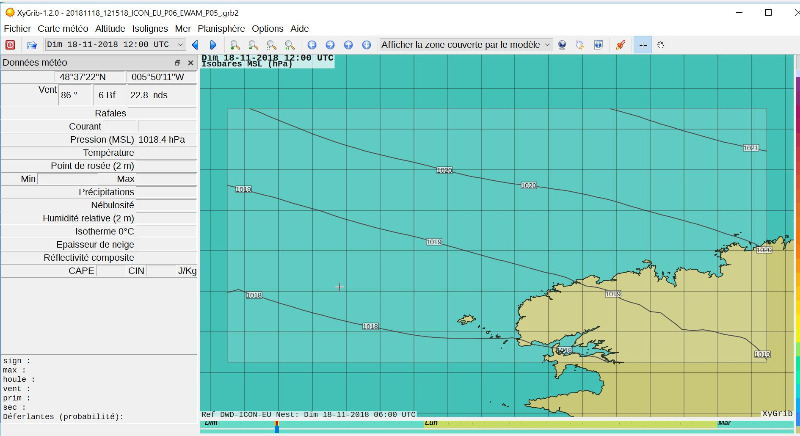The image size is (800, 436).
Task: Click the Température row label
Action: (x=108, y=152)
